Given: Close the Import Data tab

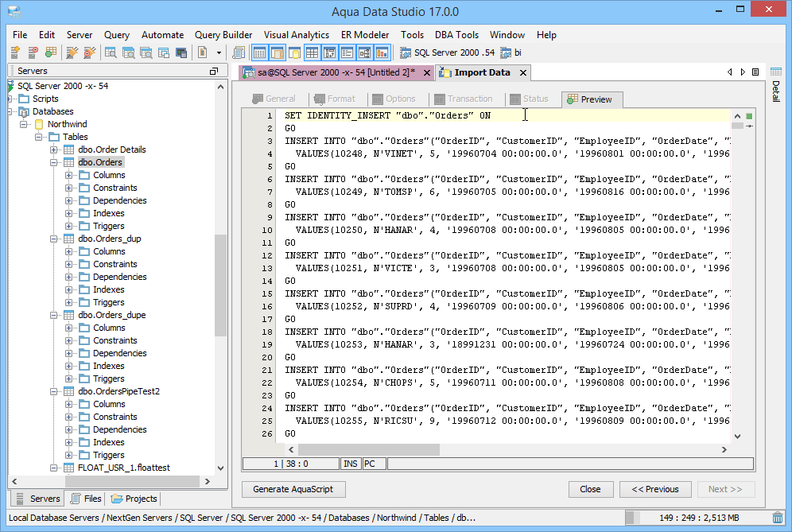Looking at the screenshot, I should tap(523, 72).
